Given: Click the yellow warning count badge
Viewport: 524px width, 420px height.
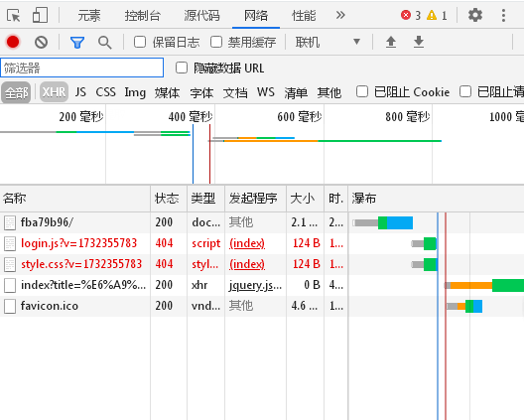Looking at the screenshot, I should coord(437,15).
